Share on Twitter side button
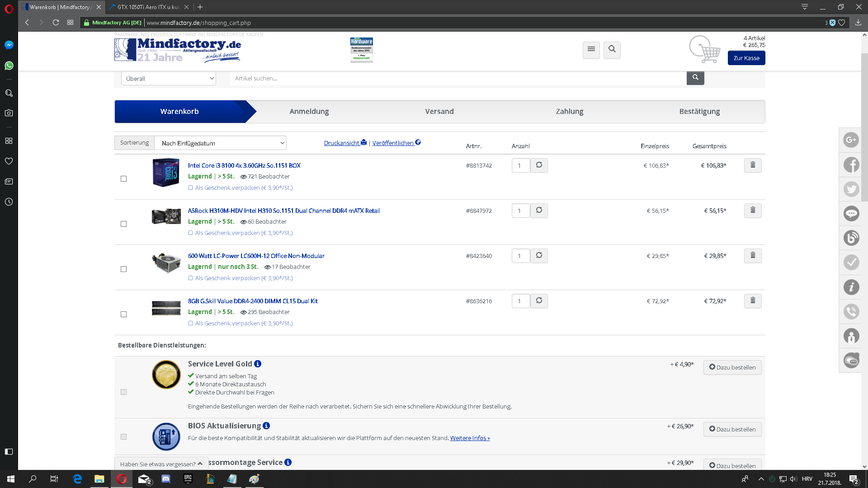The height and width of the screenshot is (488, 868). click(851, 189)
